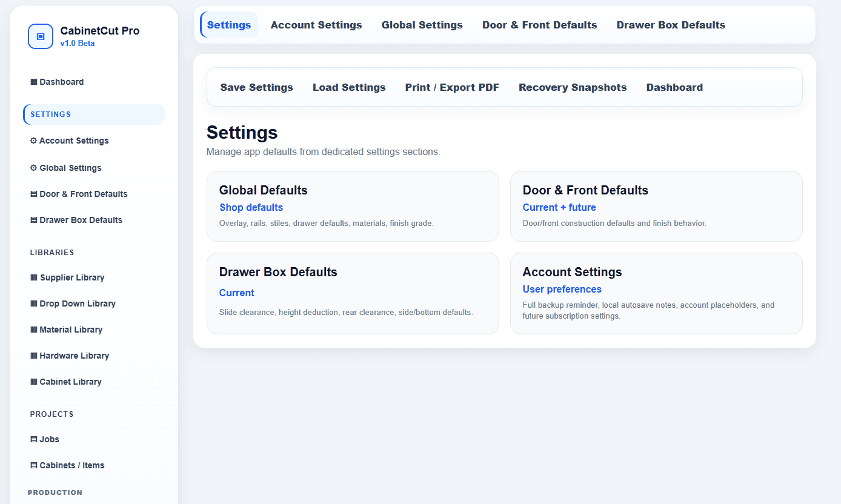
Task: Click the PROJECTS section label
Action: pos(52,414)
